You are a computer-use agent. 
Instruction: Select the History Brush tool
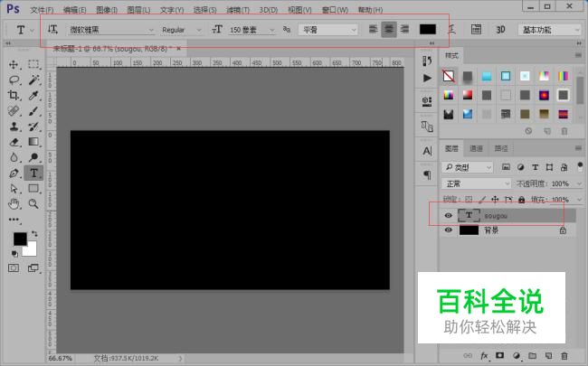(x=33, y=127)
